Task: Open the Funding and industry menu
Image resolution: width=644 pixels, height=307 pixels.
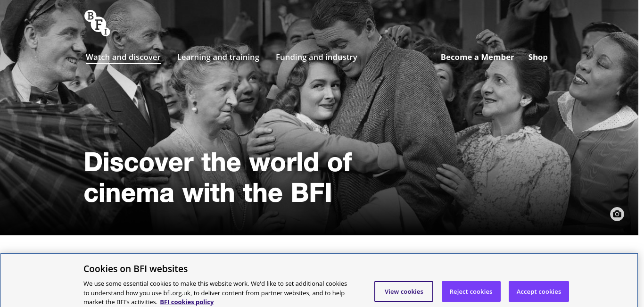Action: click(x=316, y=57)
